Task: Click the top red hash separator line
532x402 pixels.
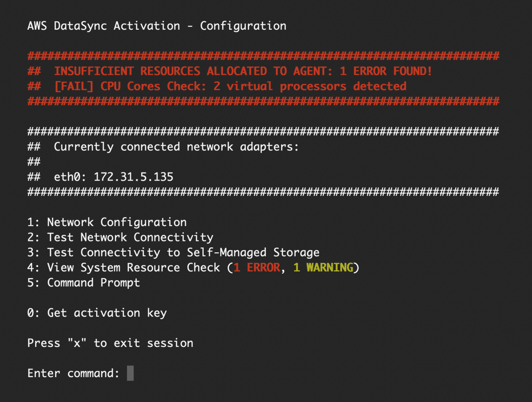Action: click(263, 56)
